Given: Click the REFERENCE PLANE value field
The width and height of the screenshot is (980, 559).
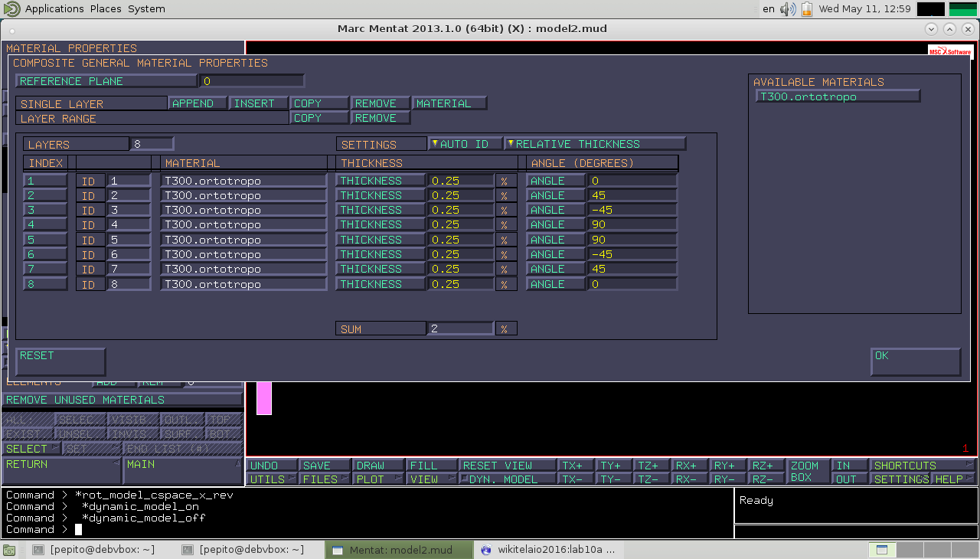Looking at the screenshot, I should (x=252, y=81).
